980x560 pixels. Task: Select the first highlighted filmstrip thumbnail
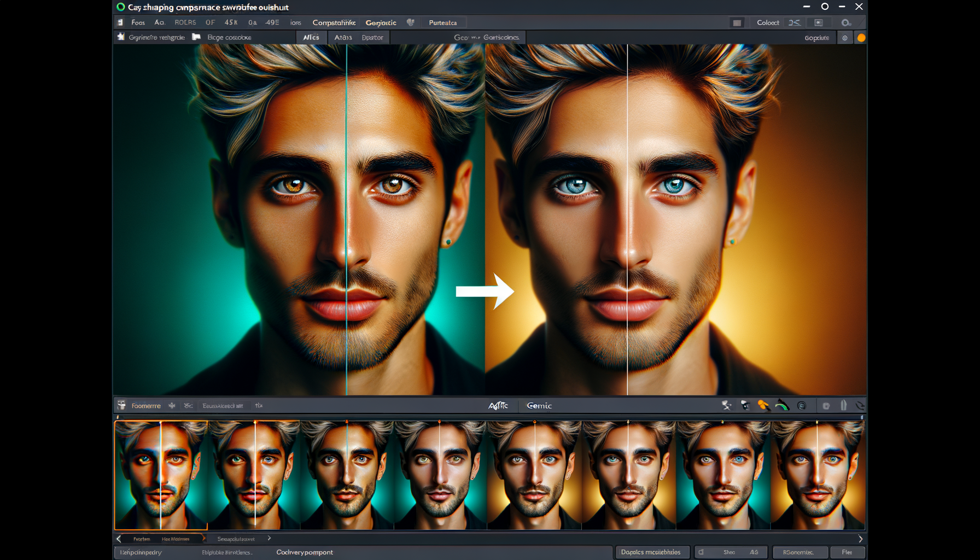tap(161, 475)
